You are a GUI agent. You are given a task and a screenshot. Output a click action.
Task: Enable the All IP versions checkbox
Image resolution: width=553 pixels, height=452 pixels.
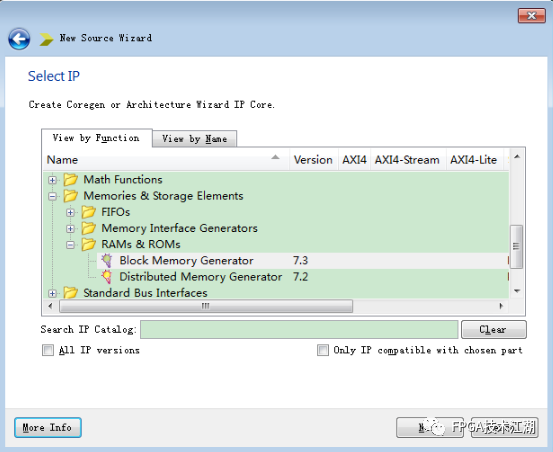coord(48,350)
